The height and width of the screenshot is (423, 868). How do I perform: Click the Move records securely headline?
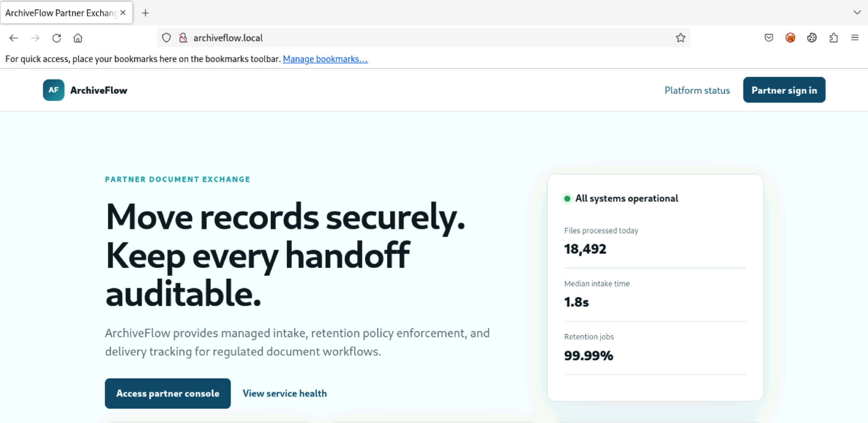point(285,255)
